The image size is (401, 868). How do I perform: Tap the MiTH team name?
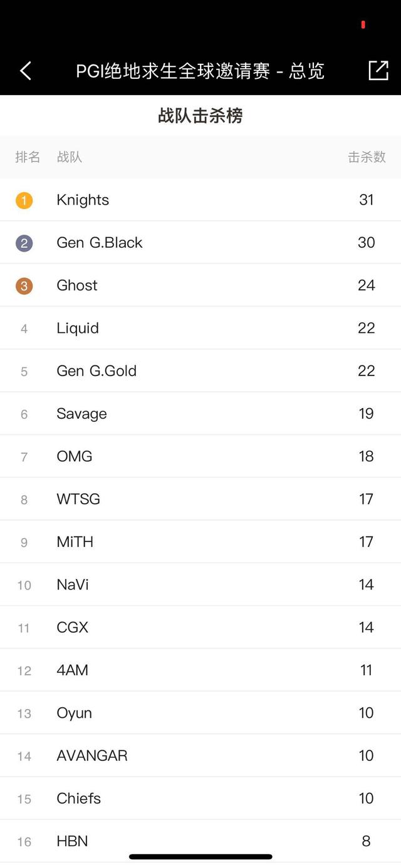75,542
